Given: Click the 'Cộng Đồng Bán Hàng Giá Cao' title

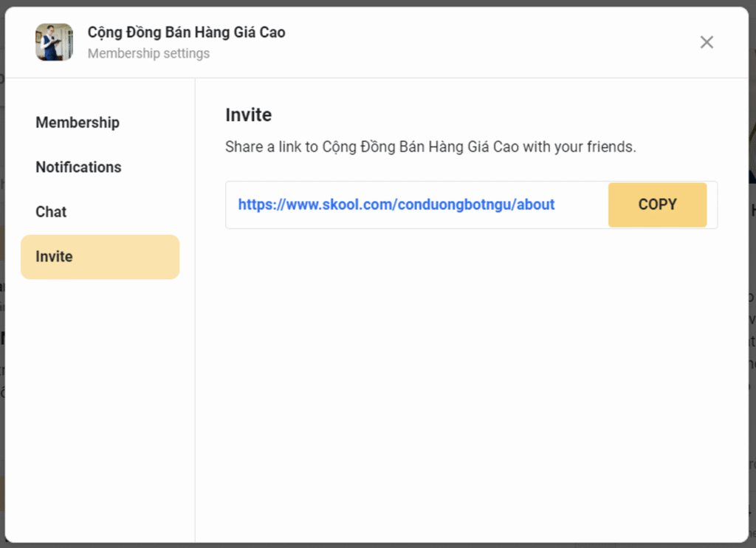Looking at the screenshot, I should 186,32.
